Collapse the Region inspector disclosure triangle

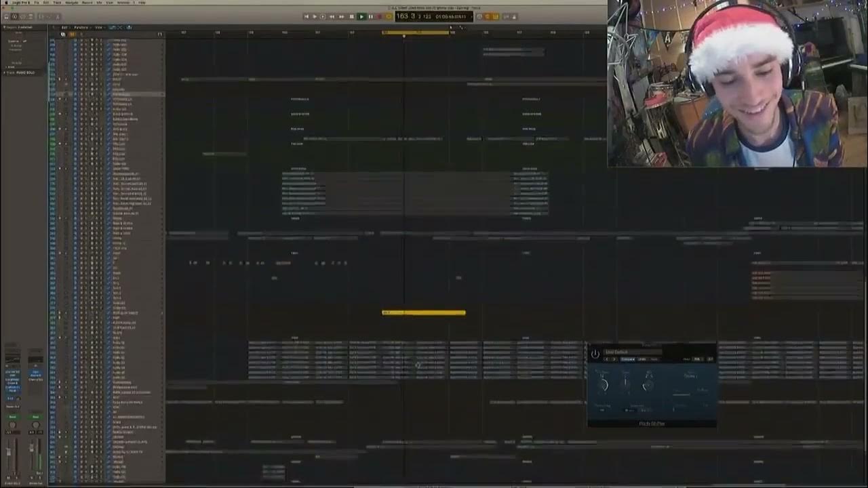click(5, 27)
